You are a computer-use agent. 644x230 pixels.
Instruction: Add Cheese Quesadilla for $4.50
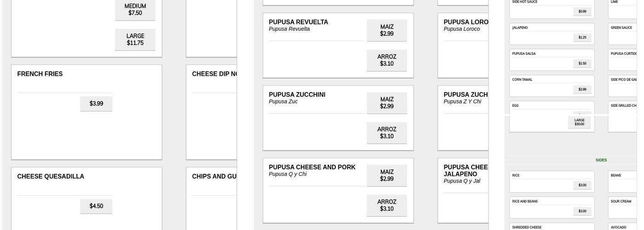click(96, 206)
